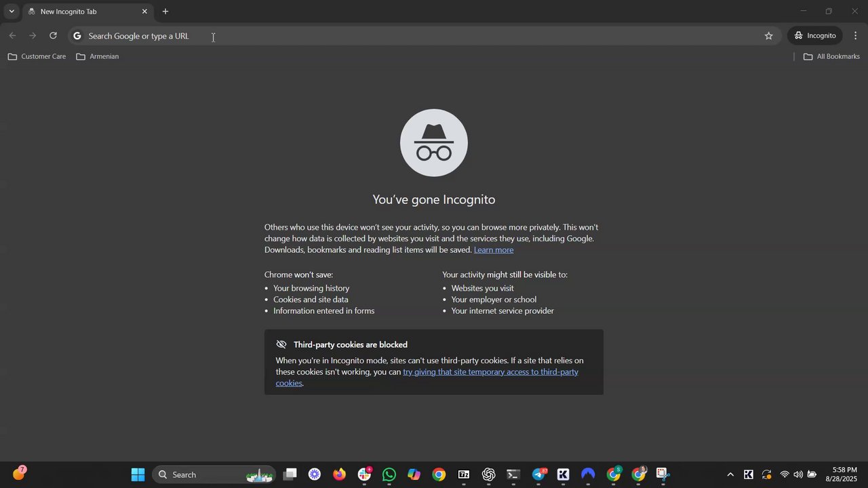Open Task View on the taskbar
Screen dimensions: 868x488
pos(290,474)
